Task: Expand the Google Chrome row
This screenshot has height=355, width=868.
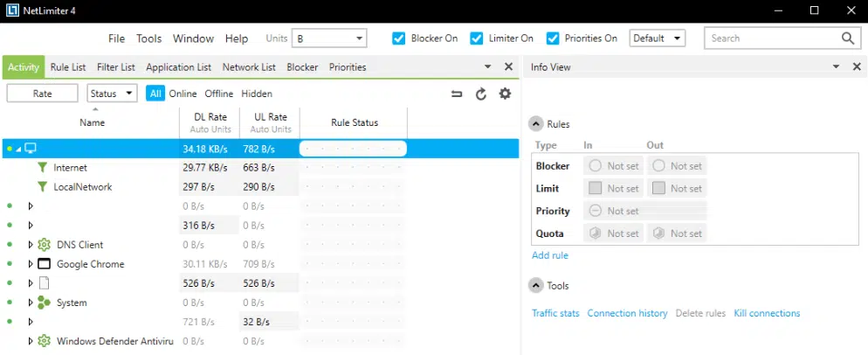Action: click(31, 264)
